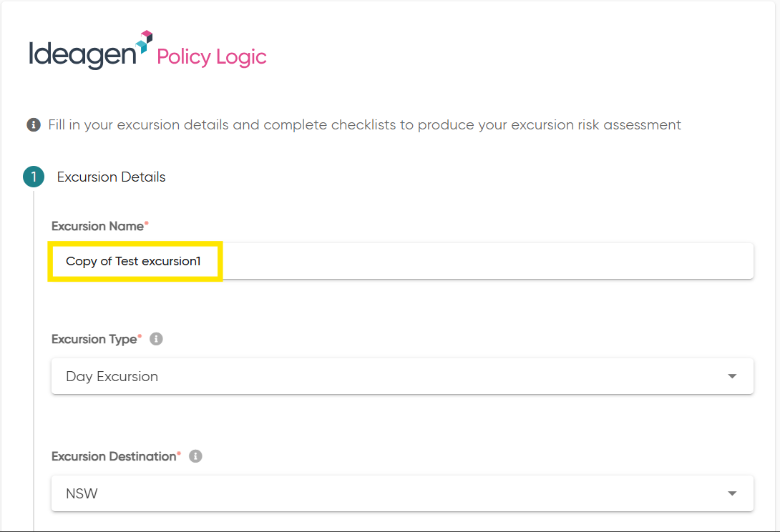This screenshot has height=532, width=780.
Task: Open the Excursion Destination info tooltip icon
Action: 195,456
